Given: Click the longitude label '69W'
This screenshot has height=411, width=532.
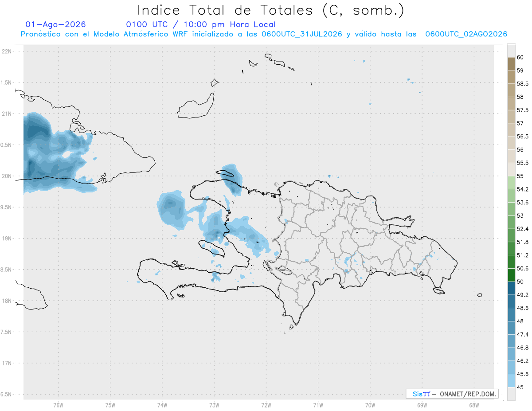Looking at the screenshot, I should pyautogui.click(x=422, y=405).
